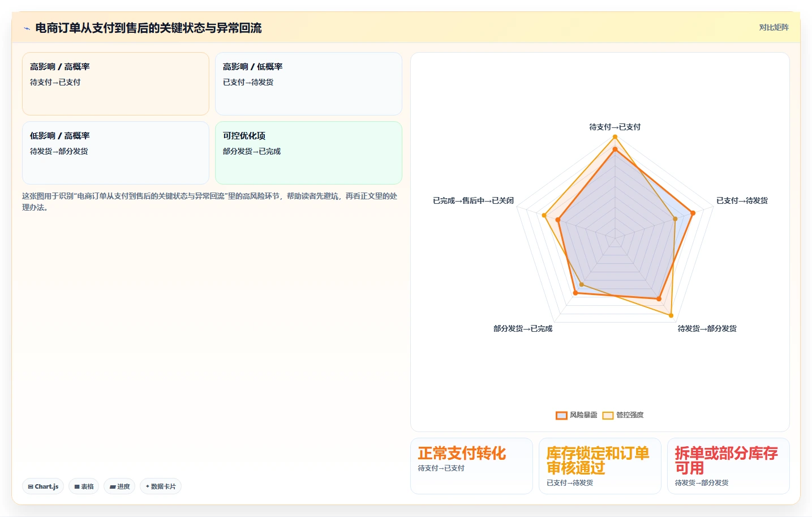Image resolution: width=812 pixels, height=517 pixels.
Task: Click the 部分发货→已完成 text in 可控优化项 card
Action: click(252, 151)
